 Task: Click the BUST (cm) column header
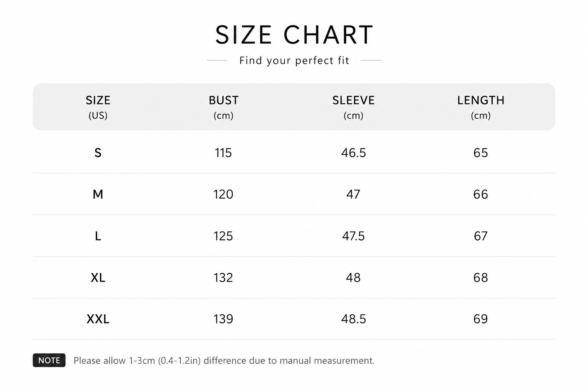coord(224,107)
